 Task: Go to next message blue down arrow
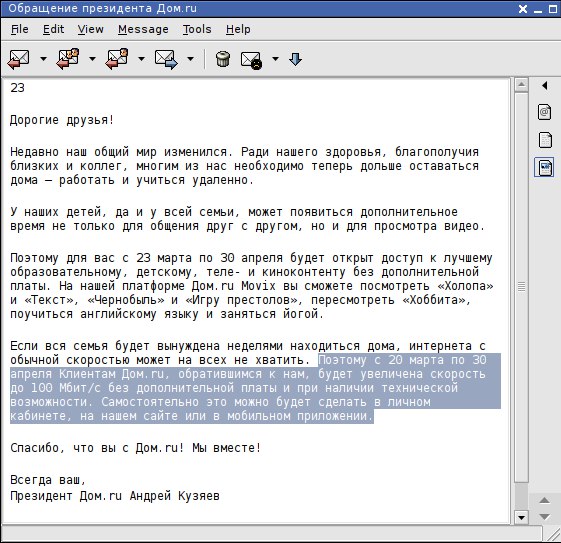(296, 59)
